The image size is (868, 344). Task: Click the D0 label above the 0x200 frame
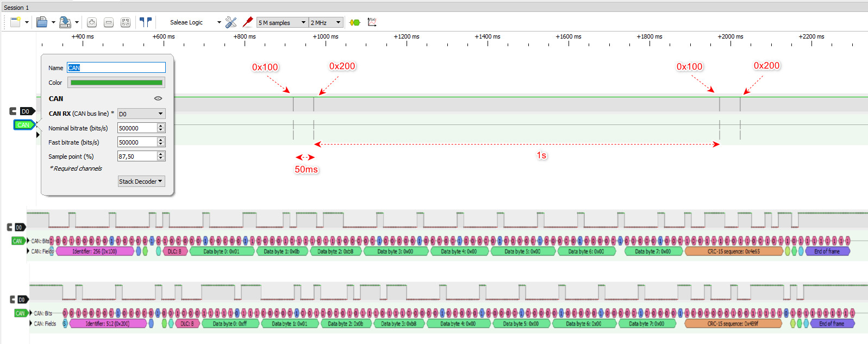pos(22,299)
